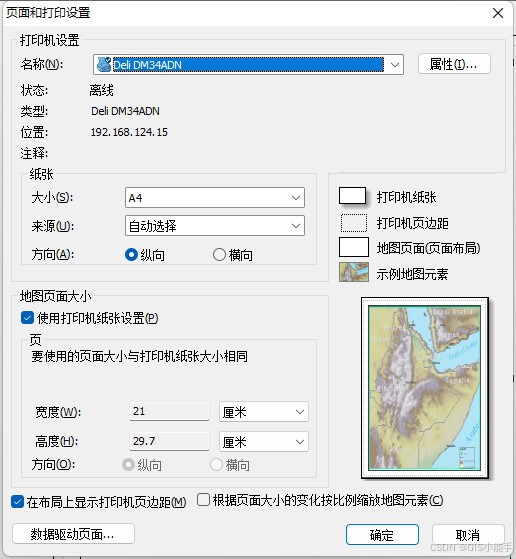Click the 示例地图元素 legend label

pos(412,274)
